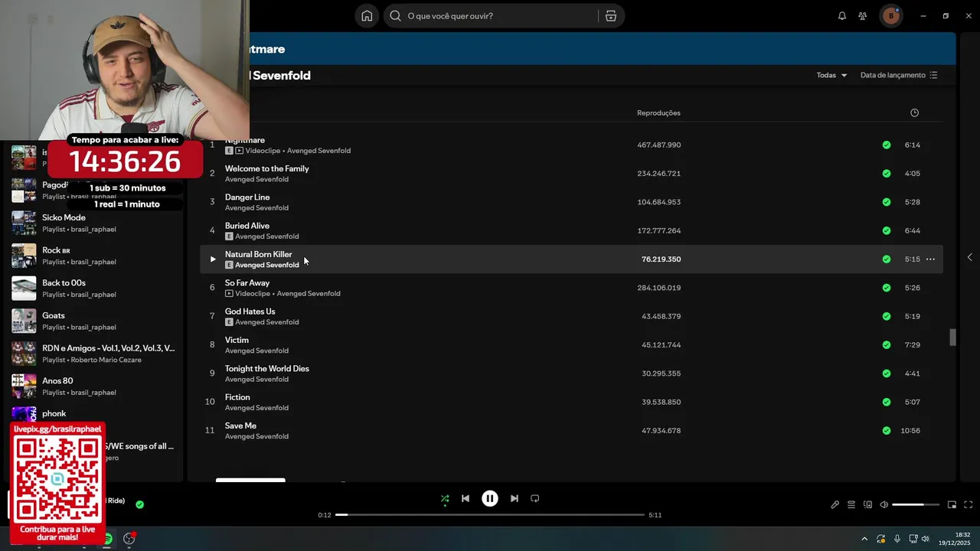Toggle saved checkmark for So Far Away
The height and width of the screenshot is (551, 980).
[x=887, y=288]
